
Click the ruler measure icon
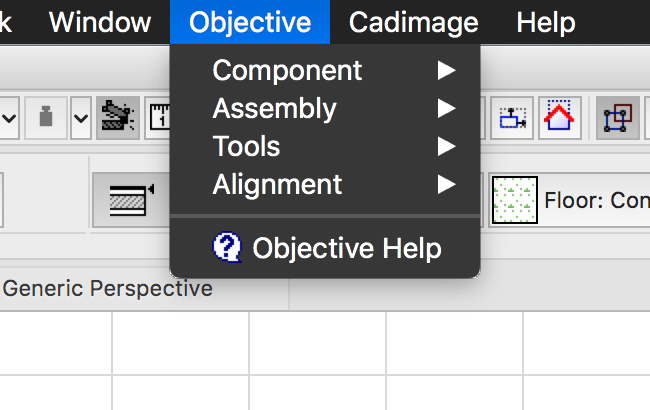pos(159,118)
